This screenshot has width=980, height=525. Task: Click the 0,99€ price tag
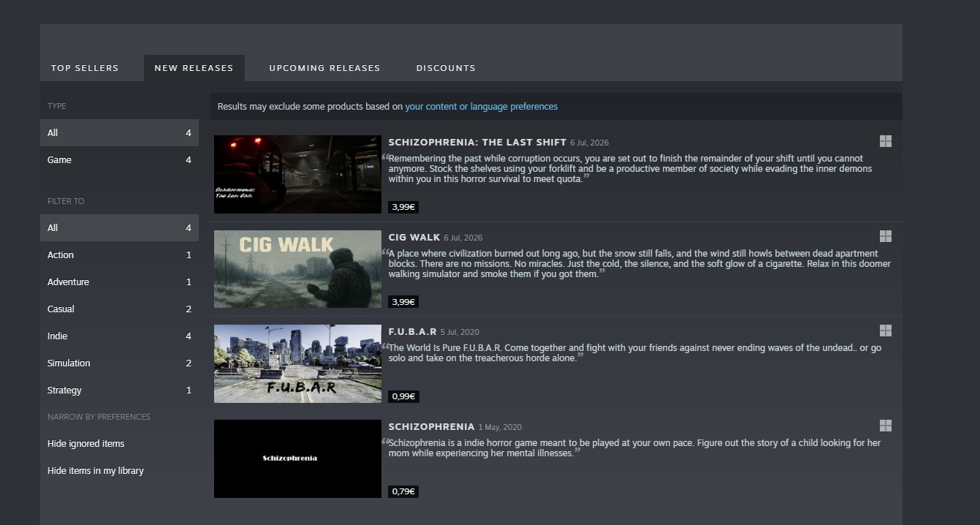pos(403,396)
